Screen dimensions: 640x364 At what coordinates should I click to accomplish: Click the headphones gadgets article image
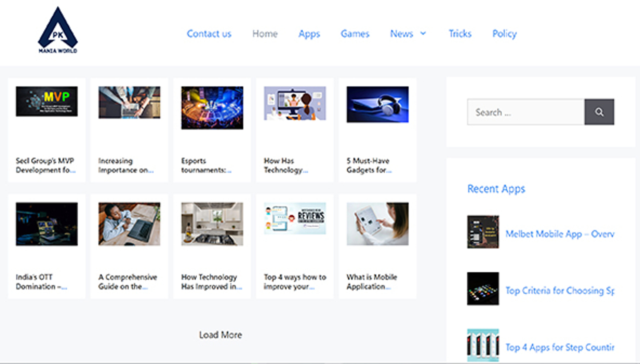click(x=377, y=105)
